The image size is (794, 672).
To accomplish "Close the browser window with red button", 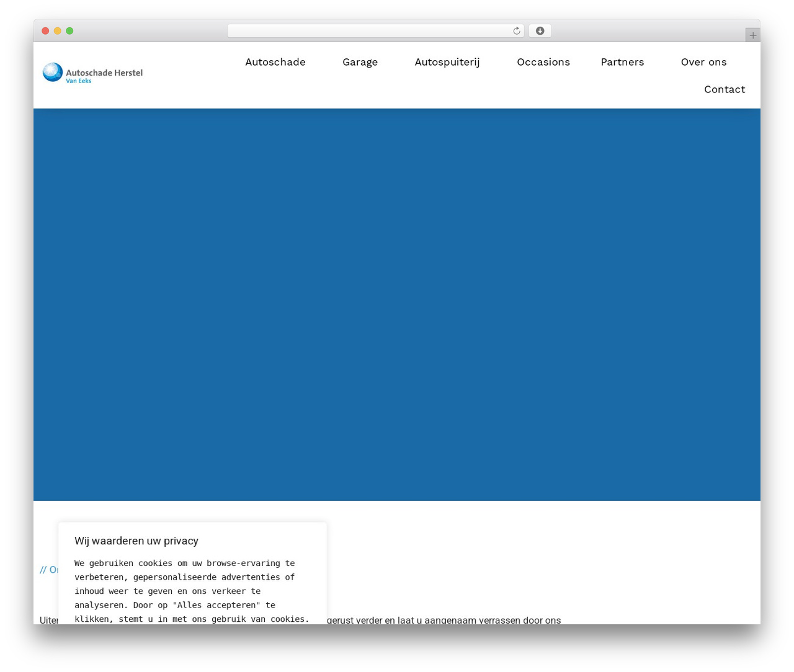I will click(x=45, y=31).
